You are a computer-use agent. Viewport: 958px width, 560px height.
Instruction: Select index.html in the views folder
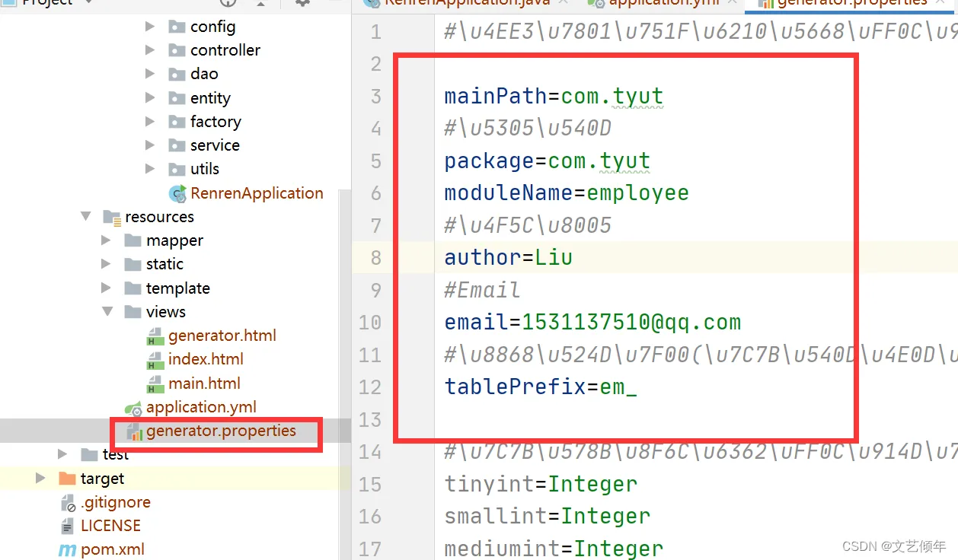pyautogui.click(x=206, y=359)
